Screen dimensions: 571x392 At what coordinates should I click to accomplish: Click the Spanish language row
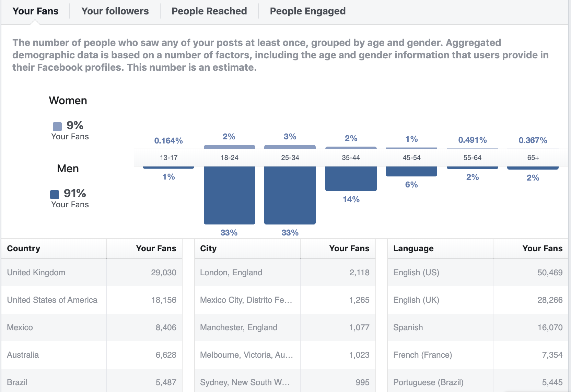(478, 327)
